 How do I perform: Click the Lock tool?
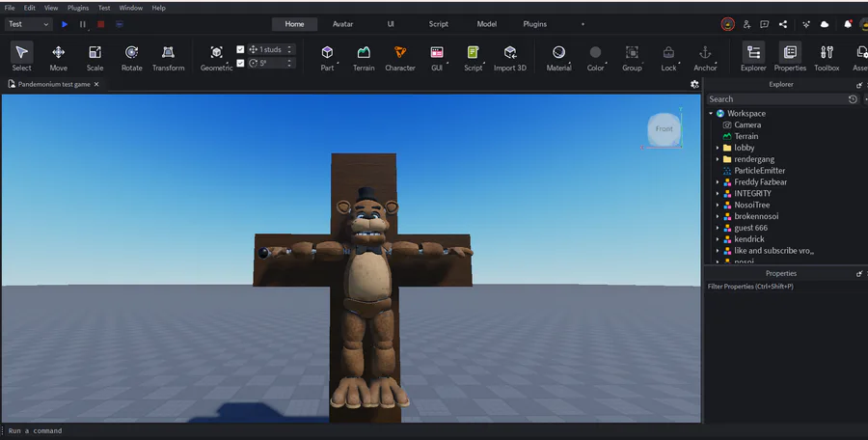pyautogui.click(x=668, y=57)
